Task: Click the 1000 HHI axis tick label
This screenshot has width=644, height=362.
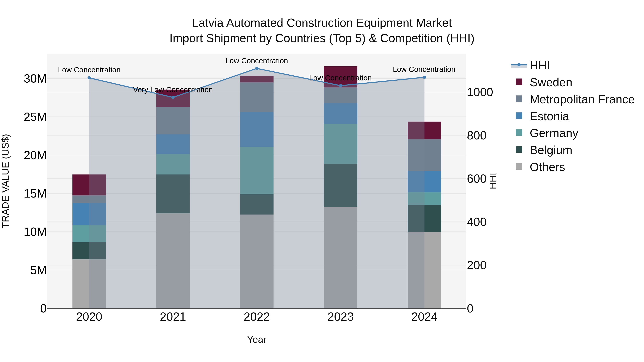Action: (x=480, y=92)
